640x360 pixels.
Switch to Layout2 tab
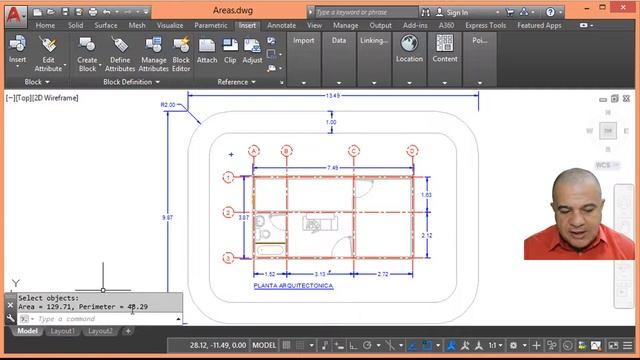pos(100,331)
